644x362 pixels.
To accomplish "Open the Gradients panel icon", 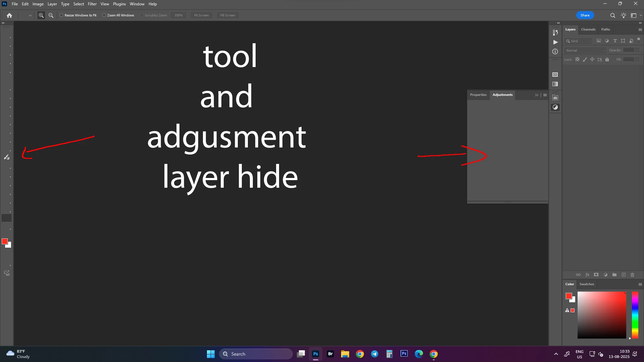I will tap(555, 84).
